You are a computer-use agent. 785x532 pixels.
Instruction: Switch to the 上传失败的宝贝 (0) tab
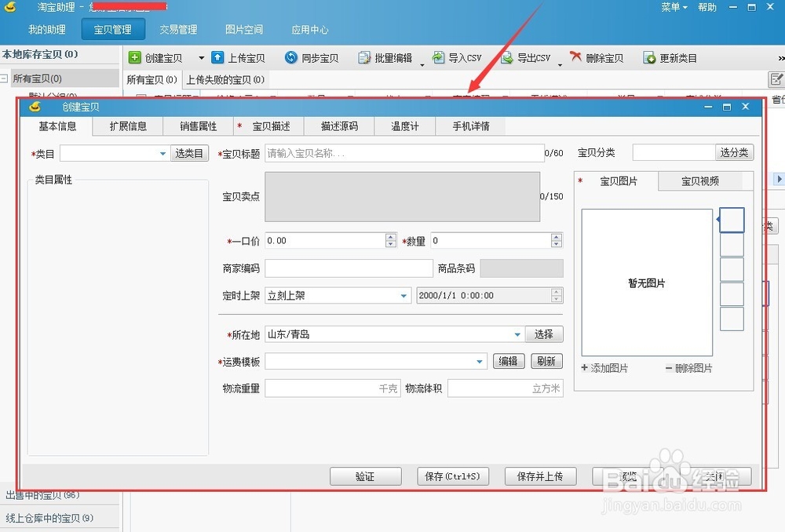click(225, 79)
